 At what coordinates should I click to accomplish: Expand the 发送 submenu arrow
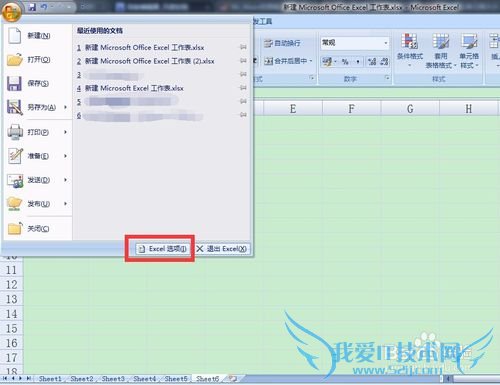[66, 180]
